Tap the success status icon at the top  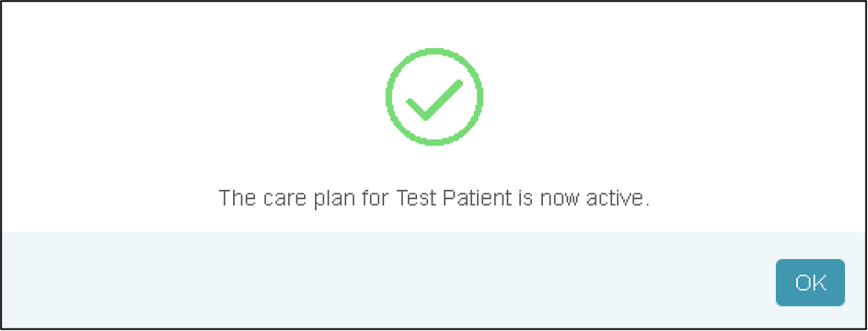click(434, 97)
